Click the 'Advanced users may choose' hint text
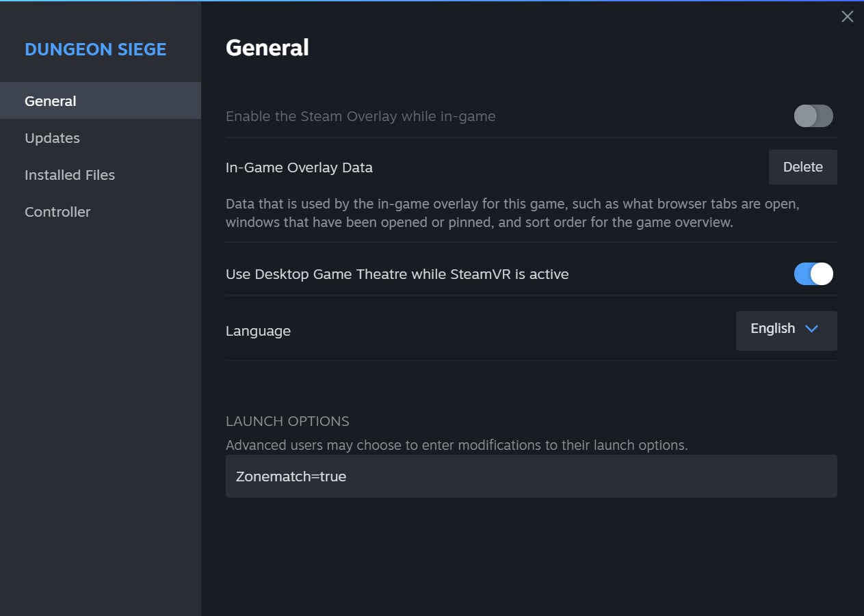 tap(456, 445)
